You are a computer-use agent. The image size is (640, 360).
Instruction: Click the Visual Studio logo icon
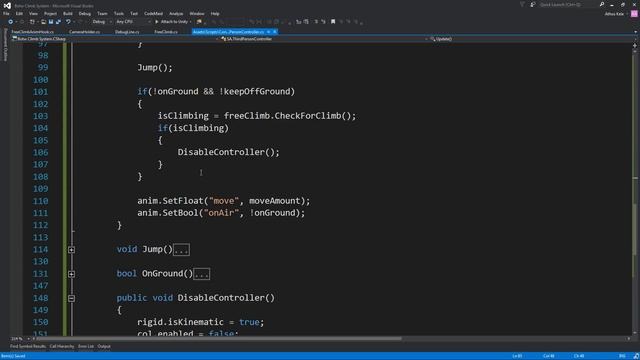(7, 5)
